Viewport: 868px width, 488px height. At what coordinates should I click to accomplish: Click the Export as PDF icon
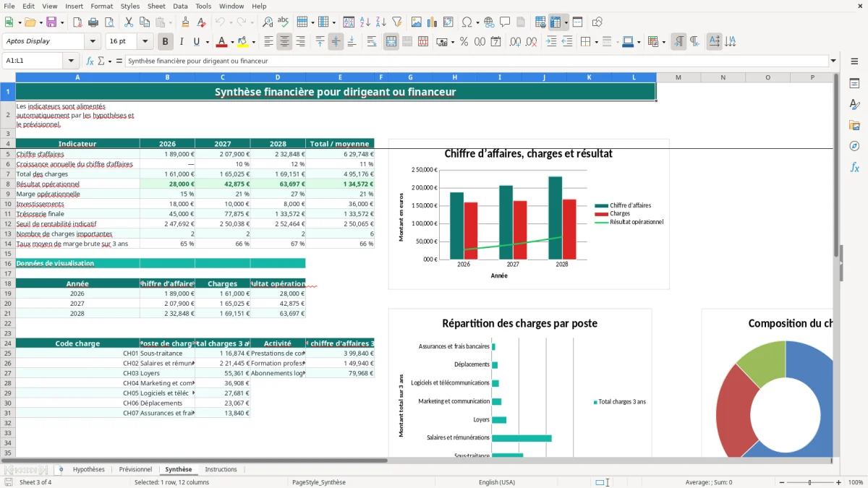tap(79, 22)
